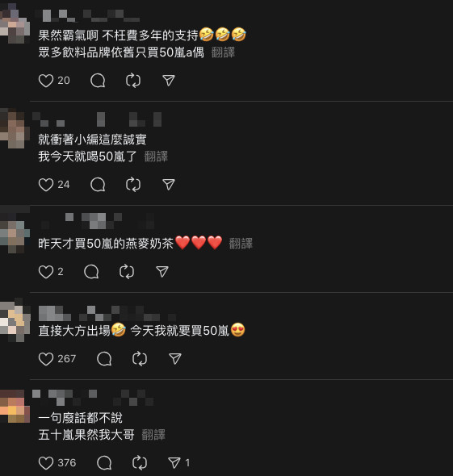Reply to the 五十嵐果然我大哥 comment

click(104, 463)
